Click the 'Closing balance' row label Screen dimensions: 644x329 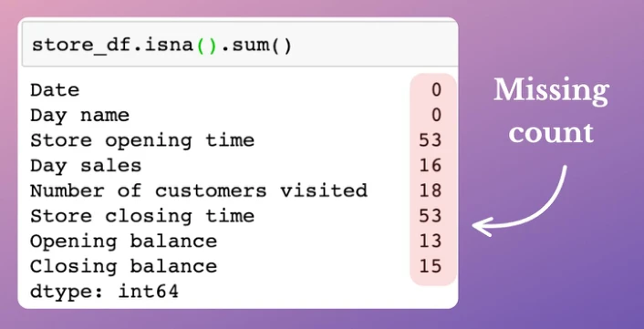click(x=124, y=267)
